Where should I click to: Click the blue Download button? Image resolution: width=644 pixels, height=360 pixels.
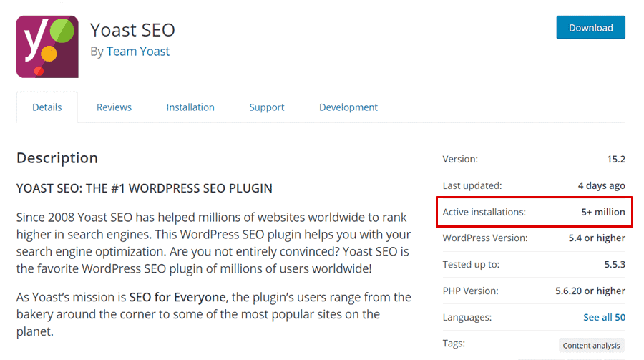[x=590, y=27]
